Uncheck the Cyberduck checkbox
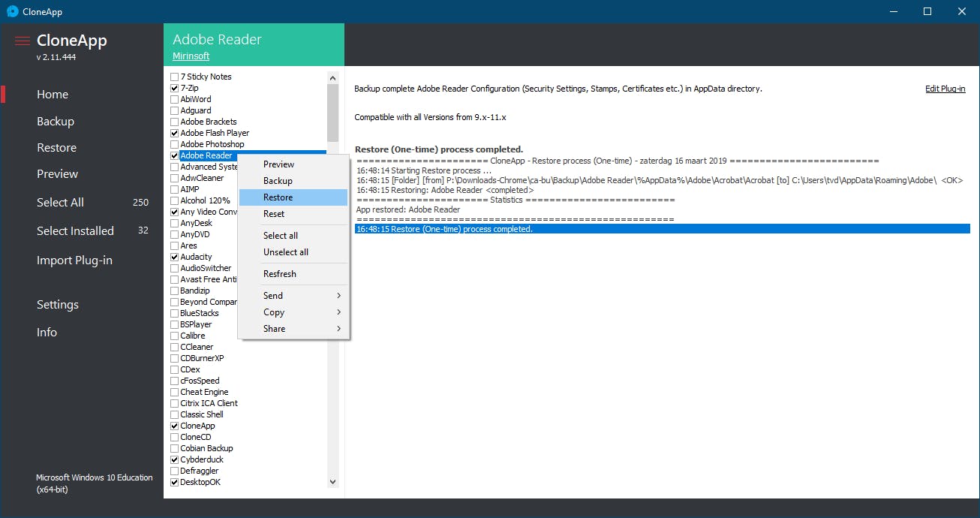The image size is (980, 518). coord(175,459)
